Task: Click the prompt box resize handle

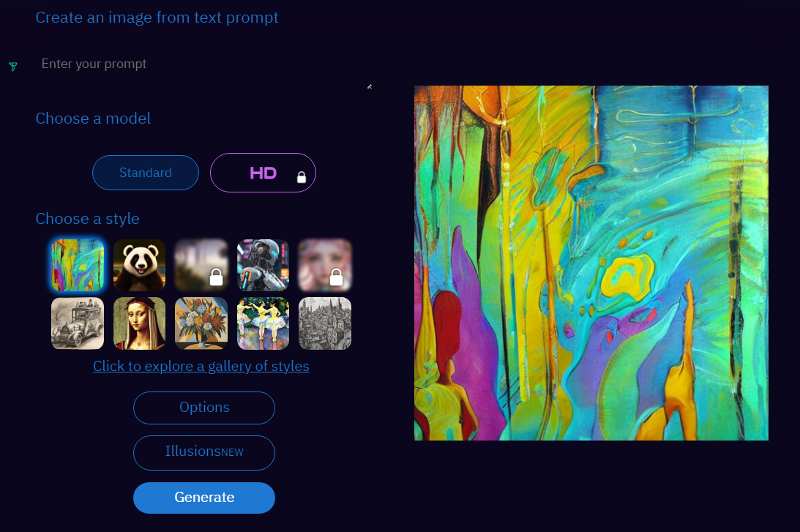Action: [370, 86]
